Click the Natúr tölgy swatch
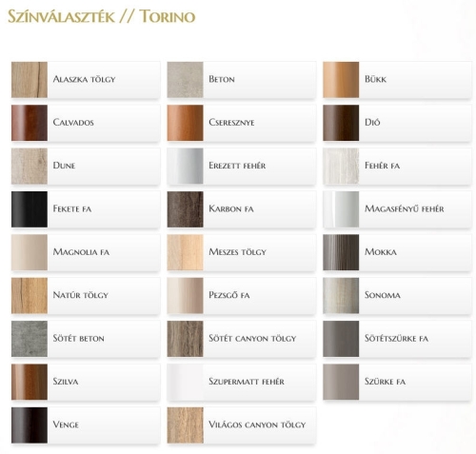The image size is (476, 454). [x=30, y=295]
